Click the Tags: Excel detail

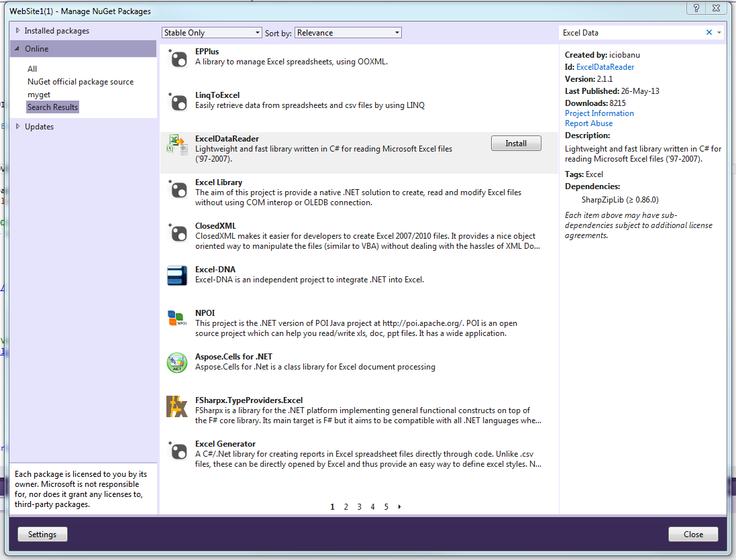coord(584,174)
